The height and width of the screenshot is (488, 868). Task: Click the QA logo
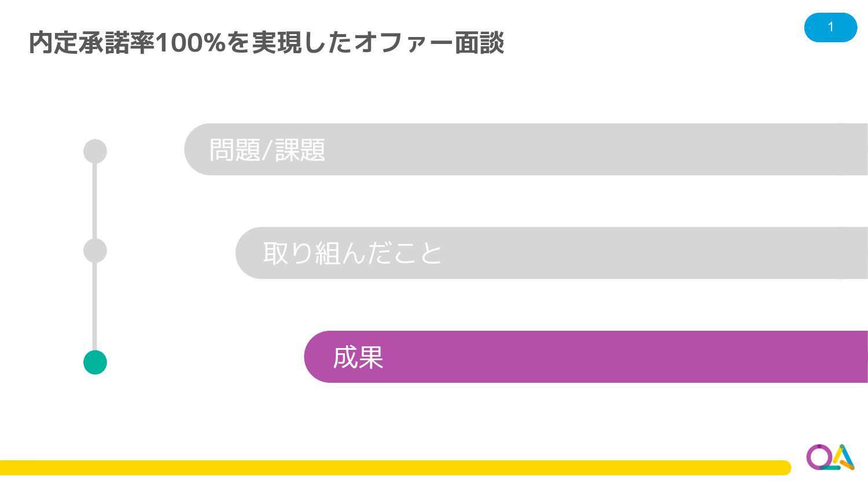click(x=830, y=457)
